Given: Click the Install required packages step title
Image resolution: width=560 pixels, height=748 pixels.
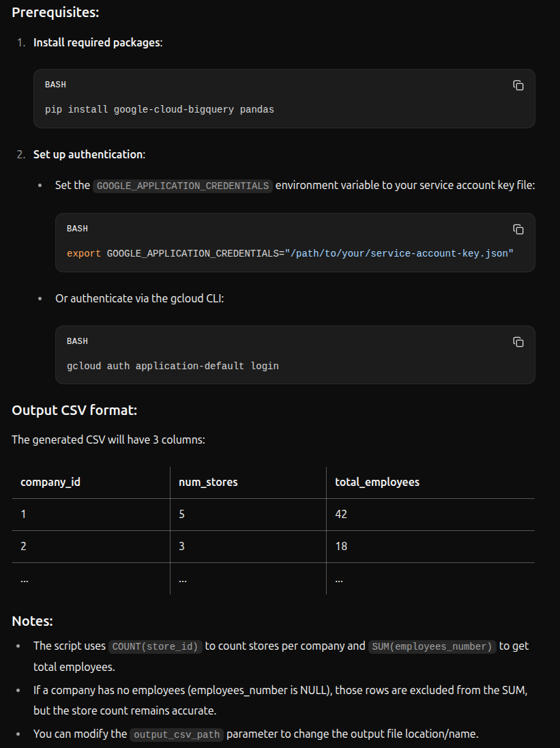Looking at the screenshot, I should tap(98, 42).
